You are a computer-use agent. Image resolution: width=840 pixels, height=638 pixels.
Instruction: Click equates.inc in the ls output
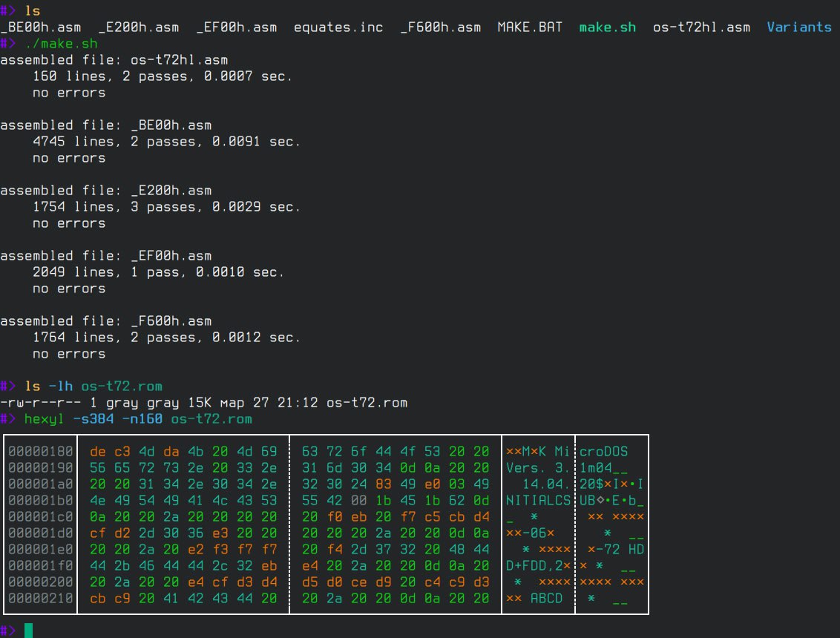[338, 27]
